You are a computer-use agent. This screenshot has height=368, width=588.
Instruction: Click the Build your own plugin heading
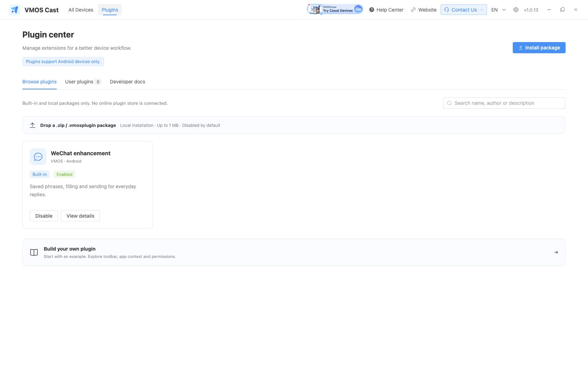[x=70, y=249]
